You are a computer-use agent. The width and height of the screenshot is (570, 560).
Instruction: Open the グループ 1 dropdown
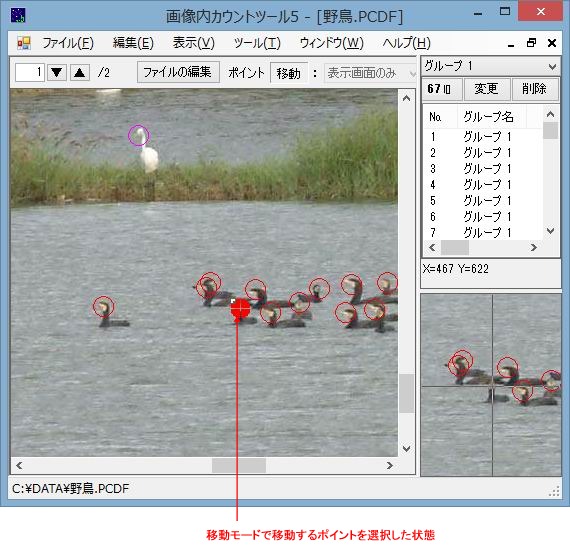point(491,66)
